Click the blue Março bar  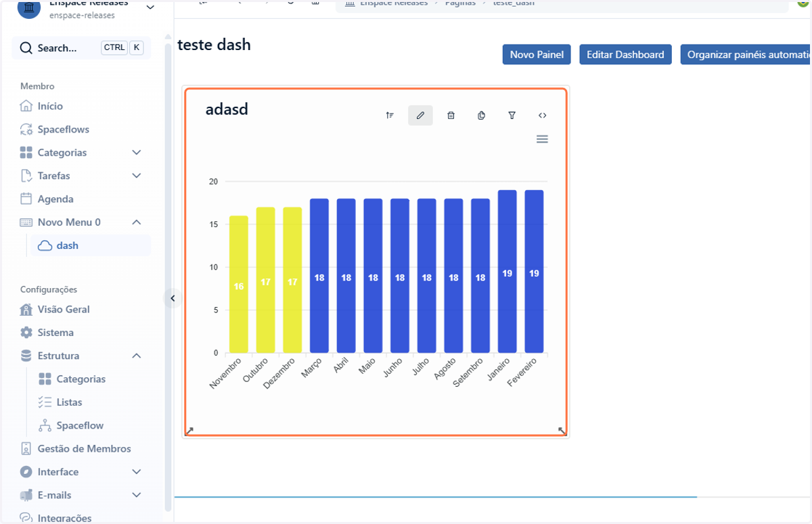coord(319,276)
